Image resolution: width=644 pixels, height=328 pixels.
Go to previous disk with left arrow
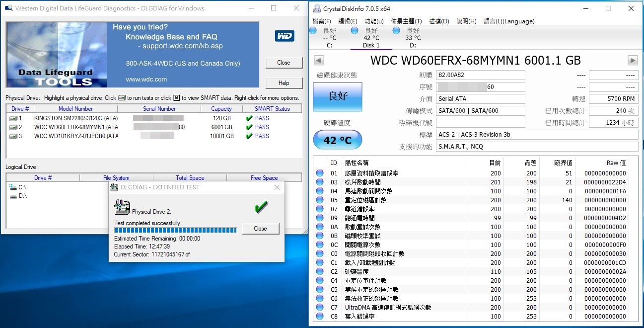tap(319, 61)
